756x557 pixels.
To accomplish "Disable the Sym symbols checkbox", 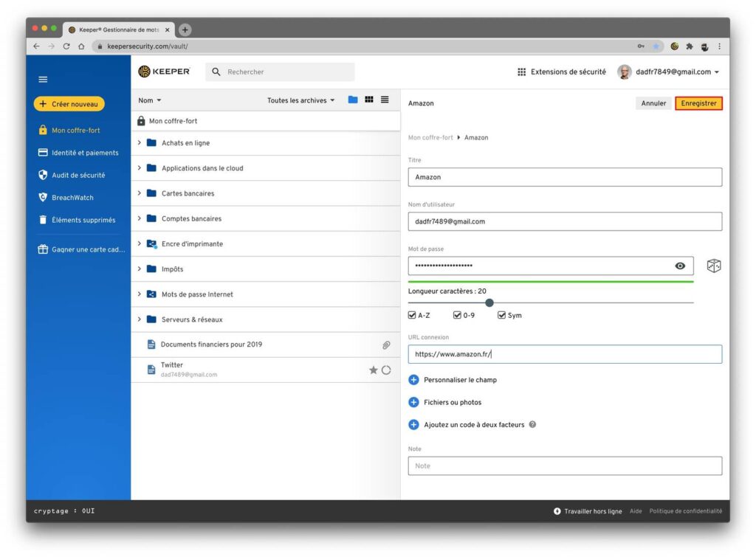I will pyautogui.click(x=501, y=316).
